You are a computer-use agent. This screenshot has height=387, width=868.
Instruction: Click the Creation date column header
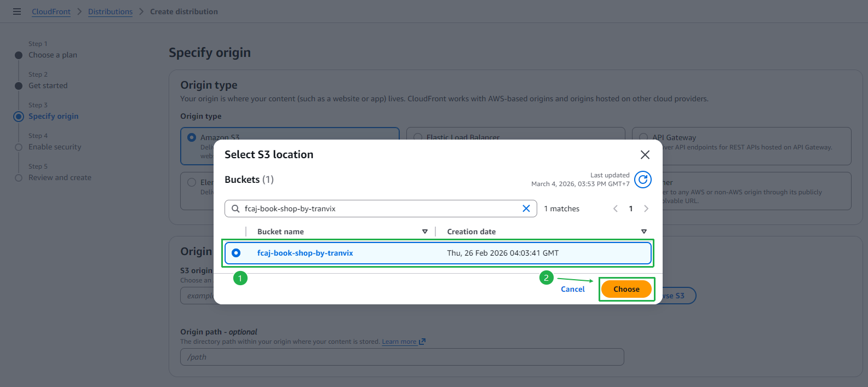[472, 232]
